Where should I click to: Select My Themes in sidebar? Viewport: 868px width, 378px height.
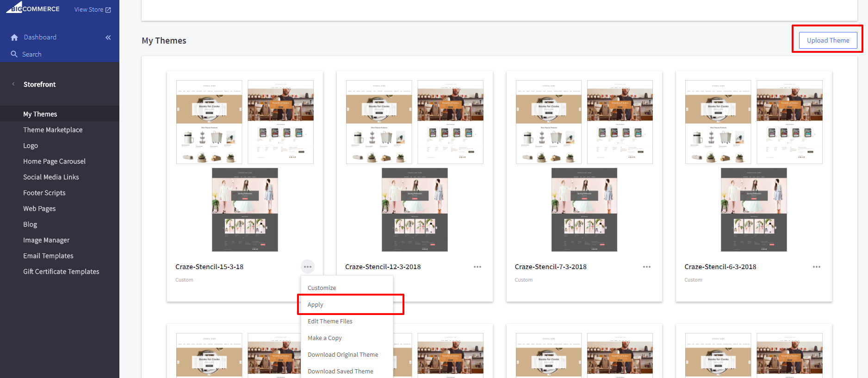pyautogui.click(x=40, y=114)
